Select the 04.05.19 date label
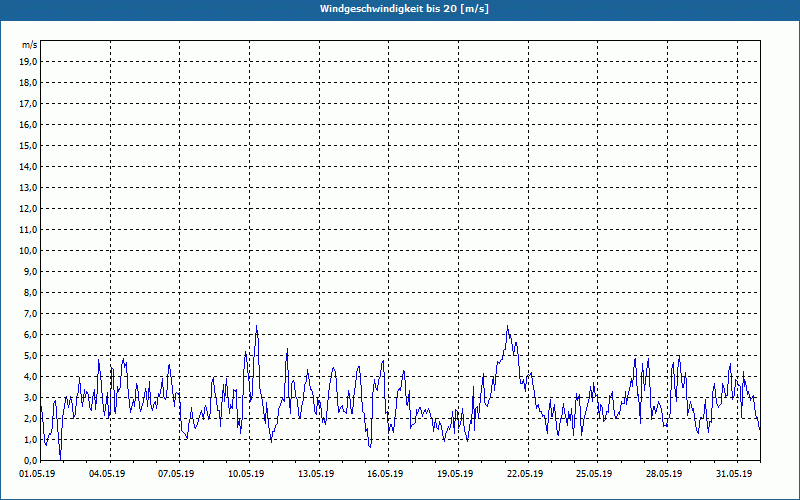The image size is (800, 500). tap(107, 473)
